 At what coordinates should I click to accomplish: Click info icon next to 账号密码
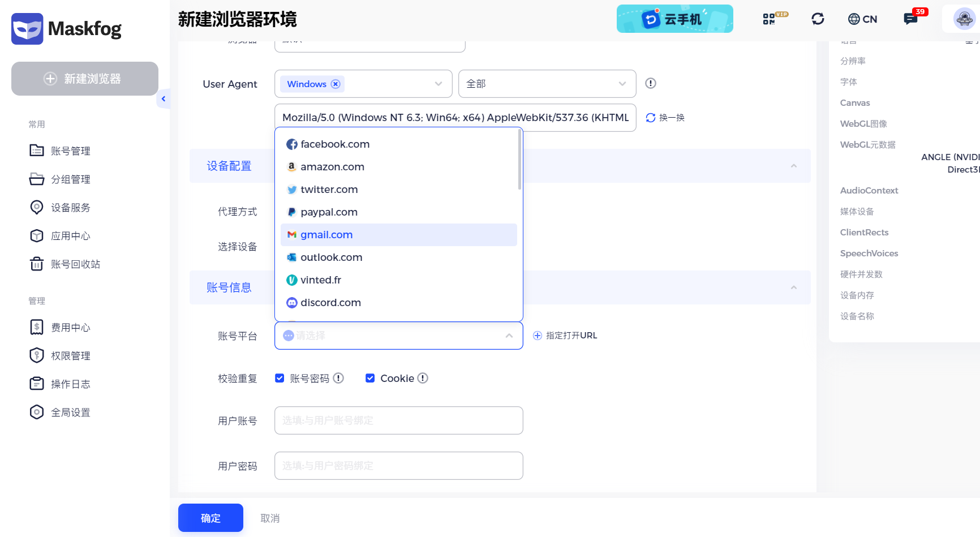338,378
